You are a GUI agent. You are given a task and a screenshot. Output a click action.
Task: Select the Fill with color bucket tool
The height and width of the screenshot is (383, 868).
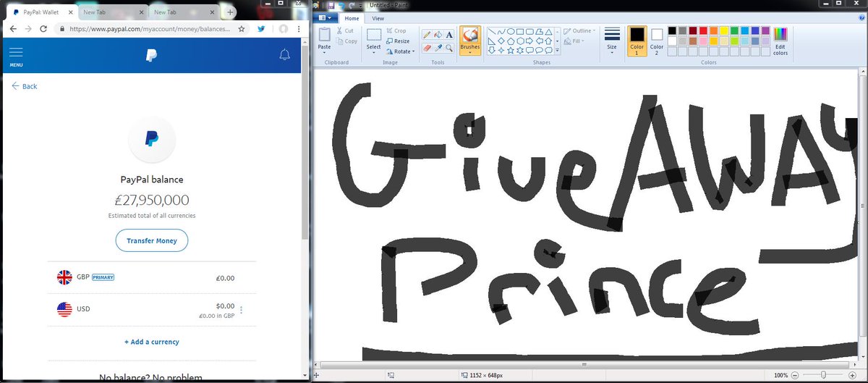tap(438, 35)
